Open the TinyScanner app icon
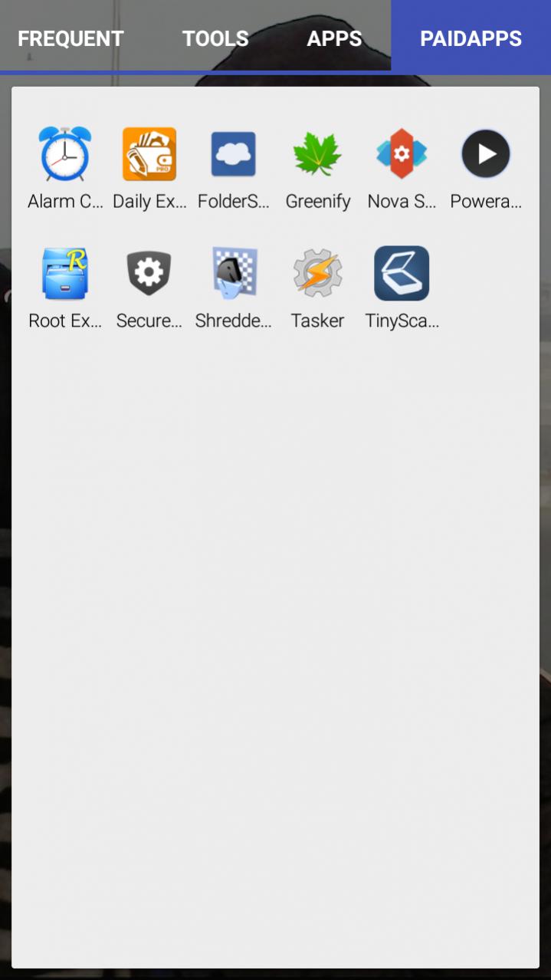This screenshot has width=551, height=980. click(402, 273)
